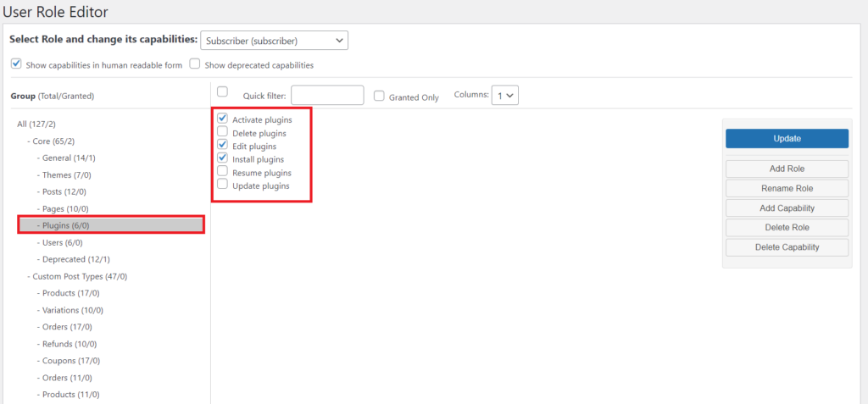Uncheck Activate plugins capability

point(223,119)
